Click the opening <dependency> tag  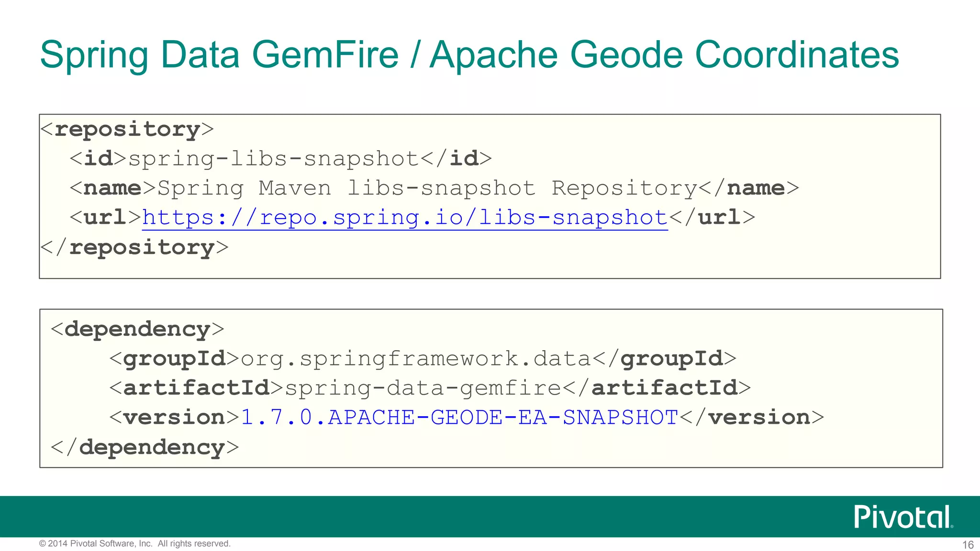tap(137, 329)
